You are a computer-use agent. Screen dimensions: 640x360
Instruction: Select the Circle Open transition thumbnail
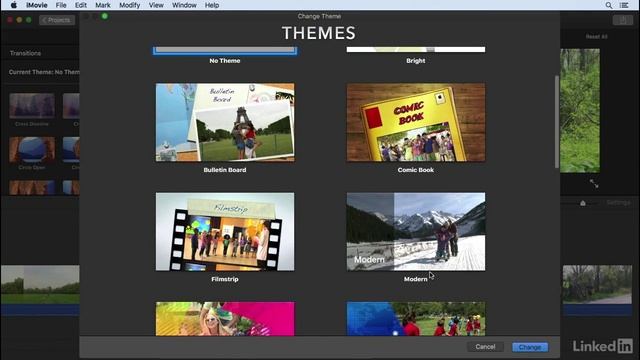pos(32,150)
